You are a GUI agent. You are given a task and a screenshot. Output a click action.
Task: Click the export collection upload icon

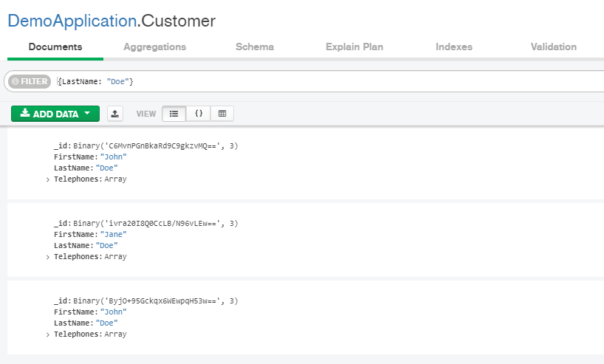click(114, 114)
